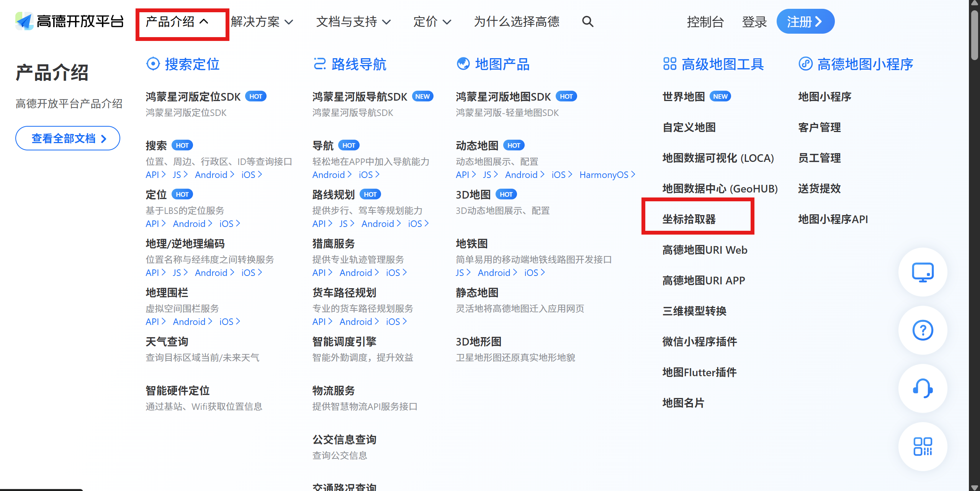
Task: Click HOT badge beside 搜索
Action: click(182, 145)
